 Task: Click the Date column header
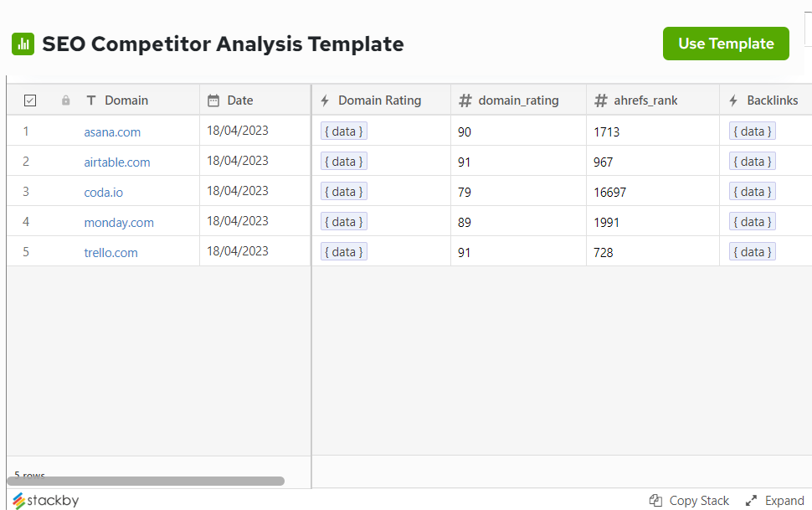[240, 100]
